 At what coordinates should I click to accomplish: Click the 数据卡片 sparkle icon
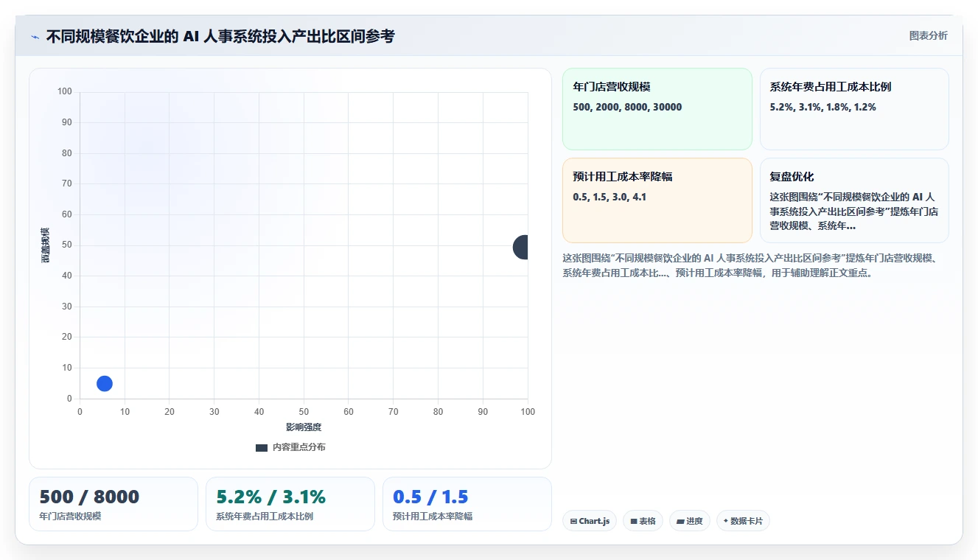coord(726,521)
